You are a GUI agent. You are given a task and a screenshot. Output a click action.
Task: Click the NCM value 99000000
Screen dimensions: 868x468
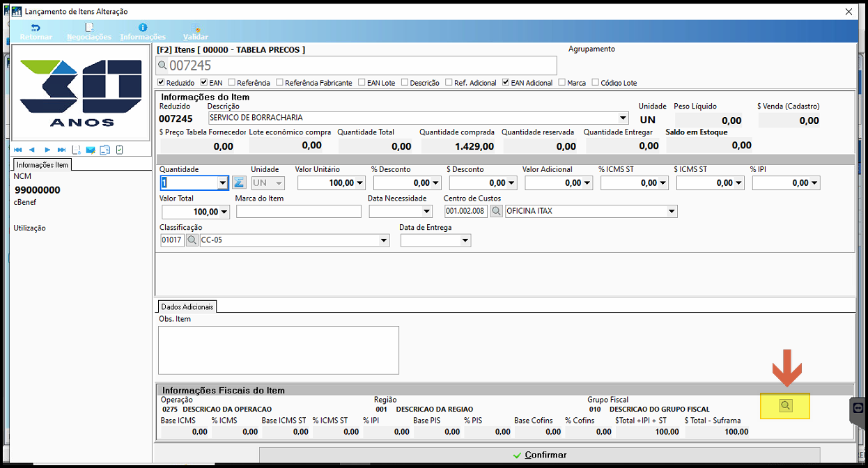38,190
